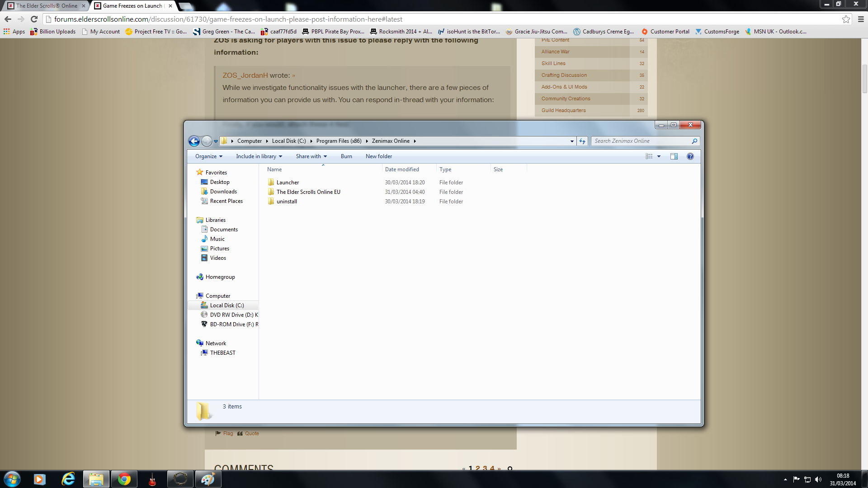
Task: Open Videos library
Action: coord(218,258)
